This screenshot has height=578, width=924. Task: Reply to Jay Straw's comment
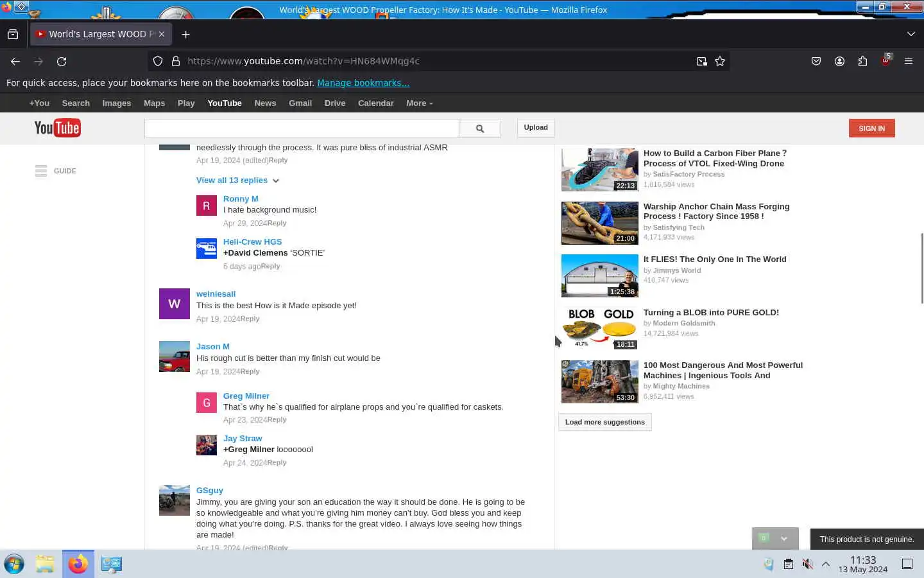point(277,463)
